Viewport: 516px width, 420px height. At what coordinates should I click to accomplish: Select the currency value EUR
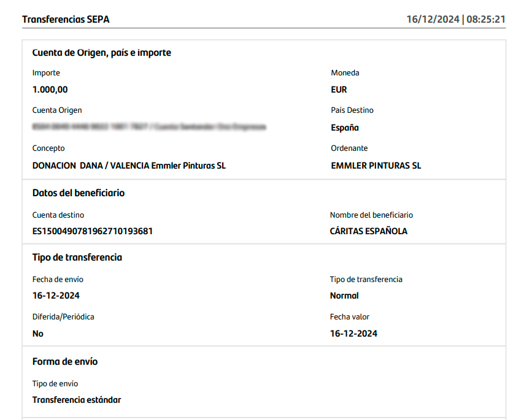point(339,90)
